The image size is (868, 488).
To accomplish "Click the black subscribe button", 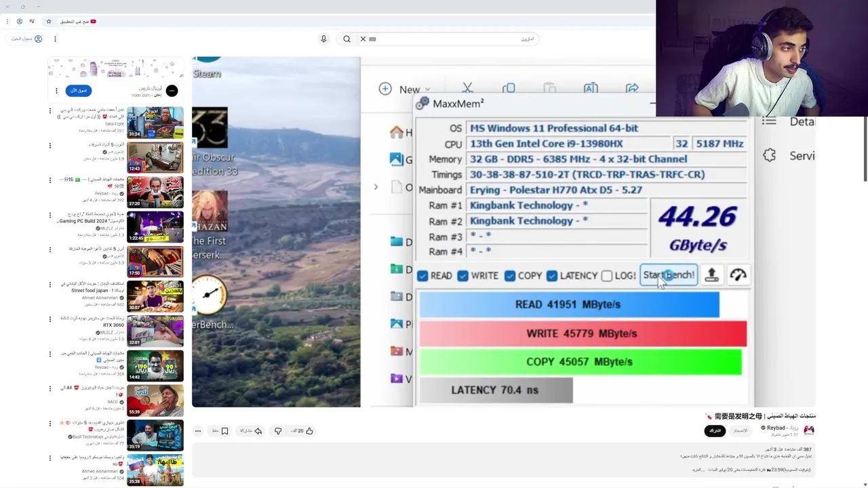I will tap(715, 430).
